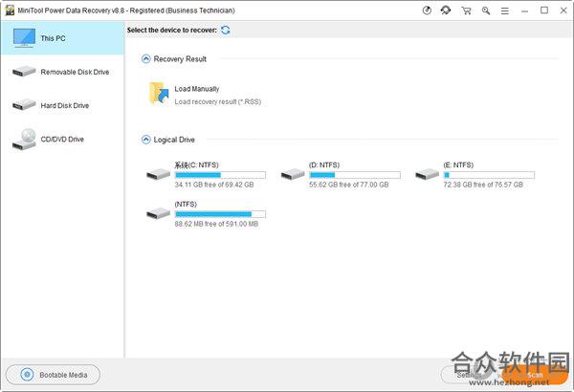Viewport: 574px width, 392px height.
Task: Click the MiniTool app logo icon
Action: (x=10, y=11)
